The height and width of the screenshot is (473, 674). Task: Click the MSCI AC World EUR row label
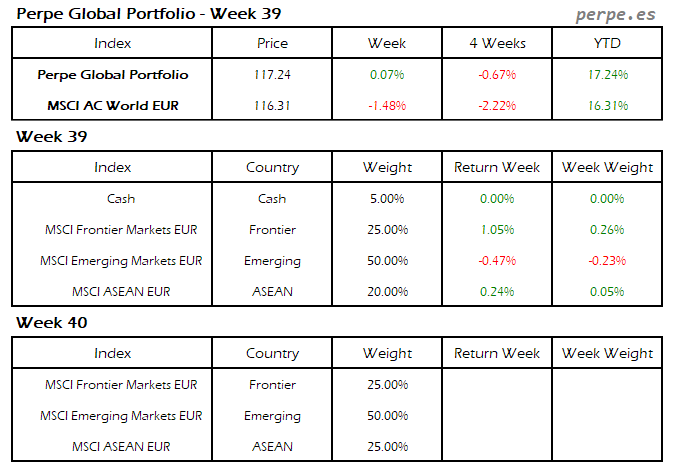coord(113,105)
